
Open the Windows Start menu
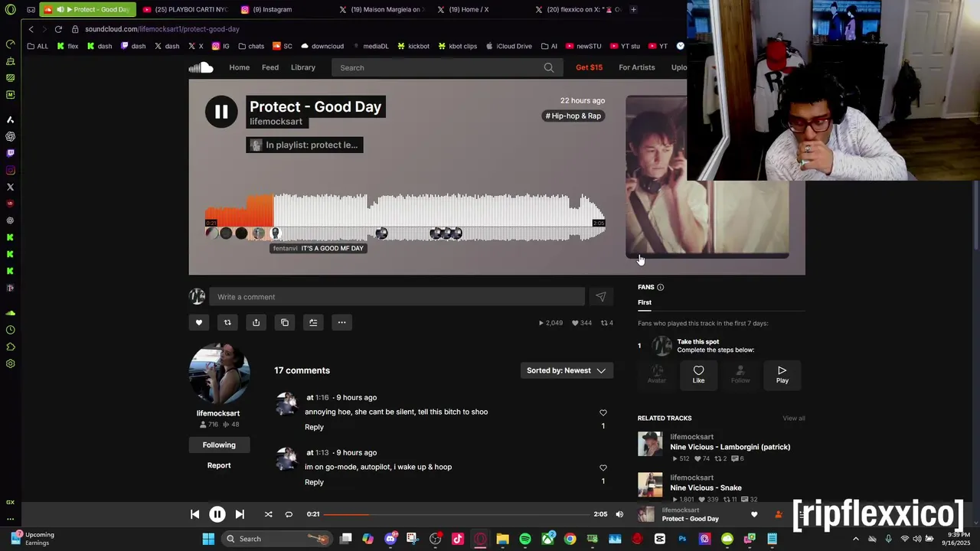point(208,539)
